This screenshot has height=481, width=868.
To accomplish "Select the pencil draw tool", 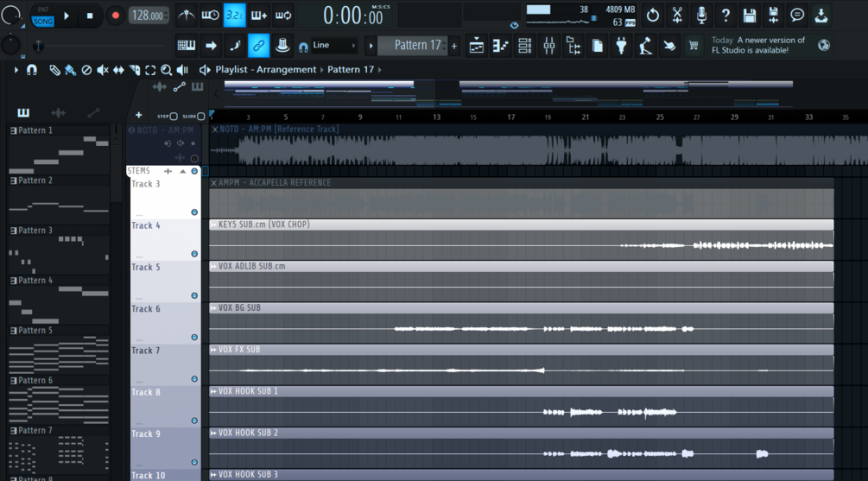I will pyautogui.click(x=54, y=70).
